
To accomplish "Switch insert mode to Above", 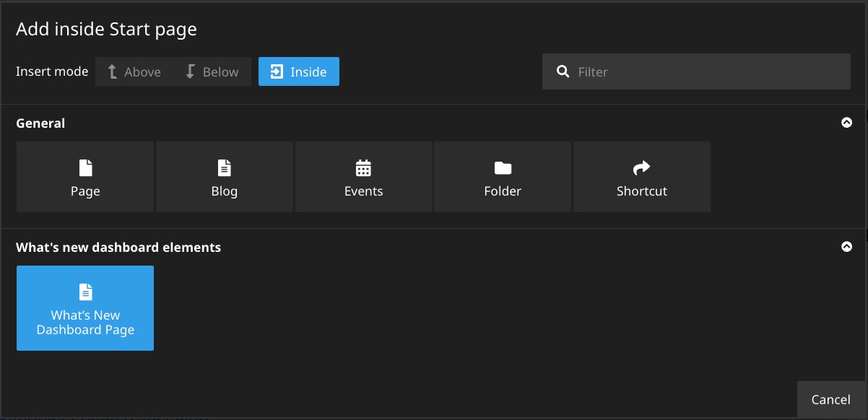I will [134, 72].
